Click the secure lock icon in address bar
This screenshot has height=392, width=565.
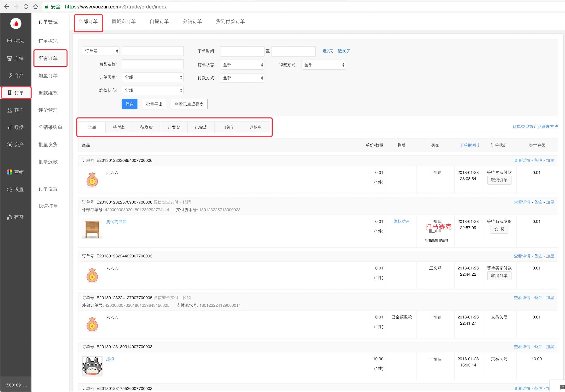coord(47,7)
